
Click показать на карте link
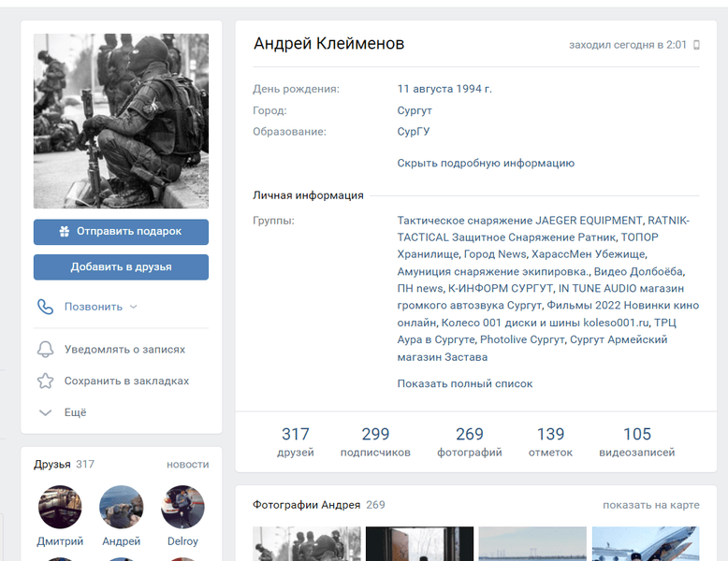click(650, 505)
